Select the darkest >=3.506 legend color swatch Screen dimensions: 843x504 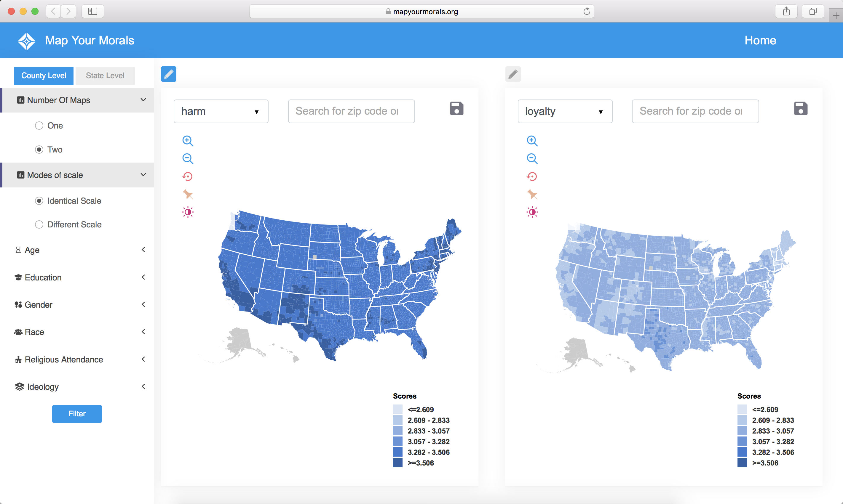click(398, 463)
